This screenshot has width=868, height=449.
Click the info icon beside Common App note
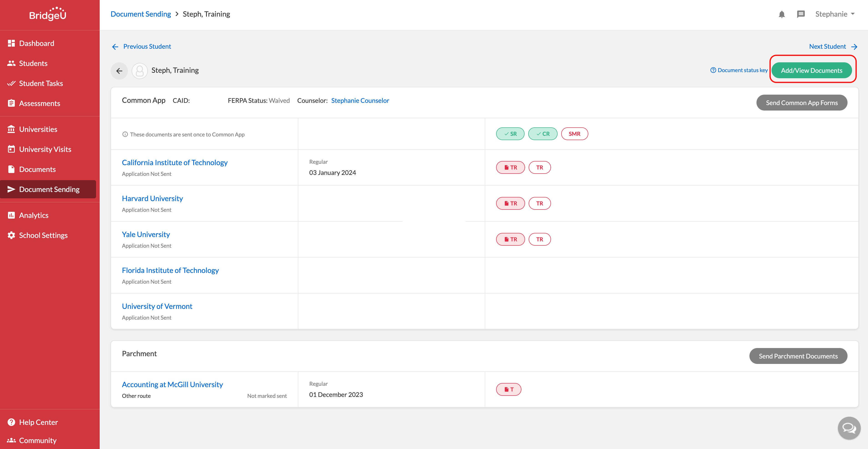(x=125, y=134)
